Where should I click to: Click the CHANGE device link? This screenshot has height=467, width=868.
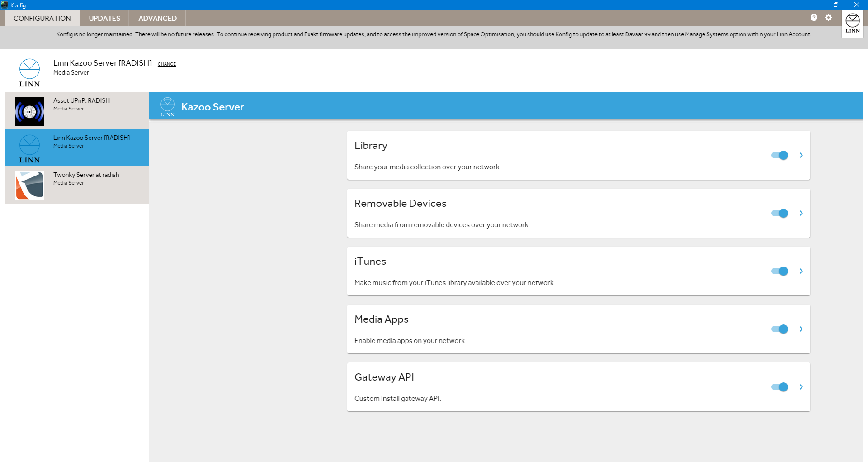point(167,64)
